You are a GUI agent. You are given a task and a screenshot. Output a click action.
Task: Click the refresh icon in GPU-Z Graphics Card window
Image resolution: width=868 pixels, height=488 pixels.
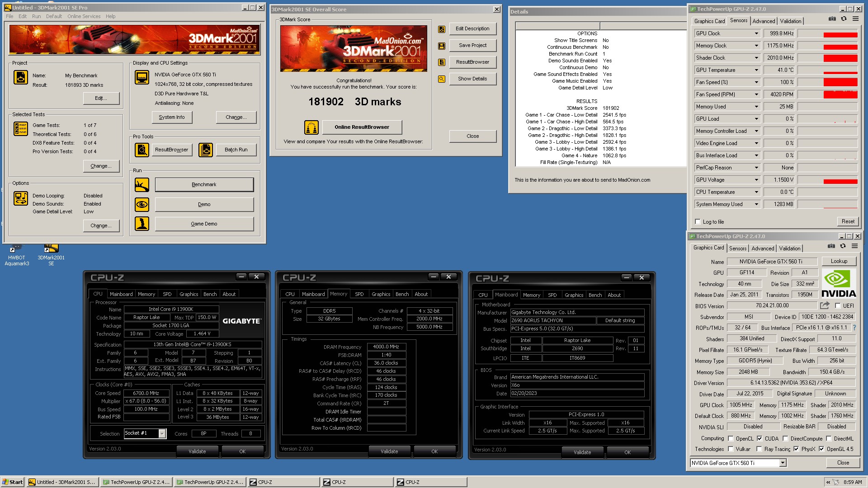pyautogui.click(x=843, y=246)
